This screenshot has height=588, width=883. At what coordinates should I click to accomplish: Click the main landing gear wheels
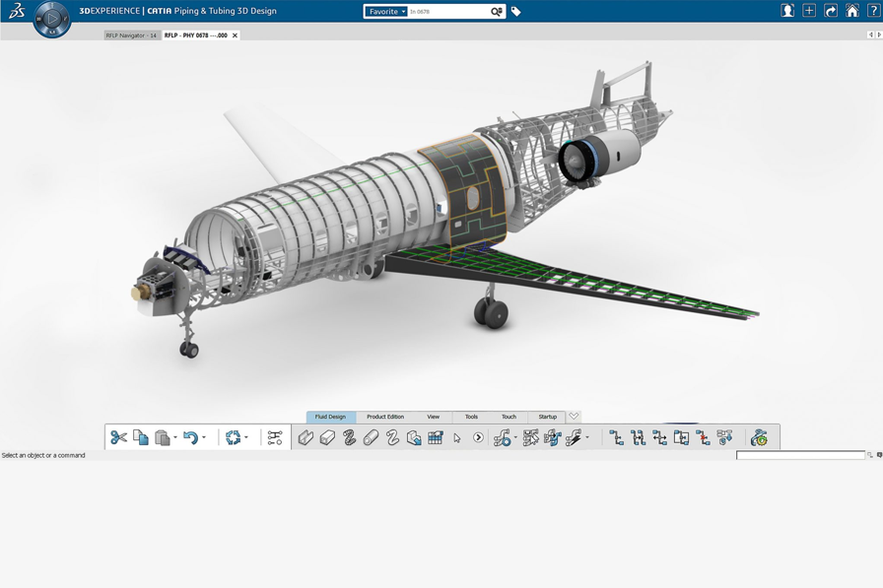[x=492, y=313]
